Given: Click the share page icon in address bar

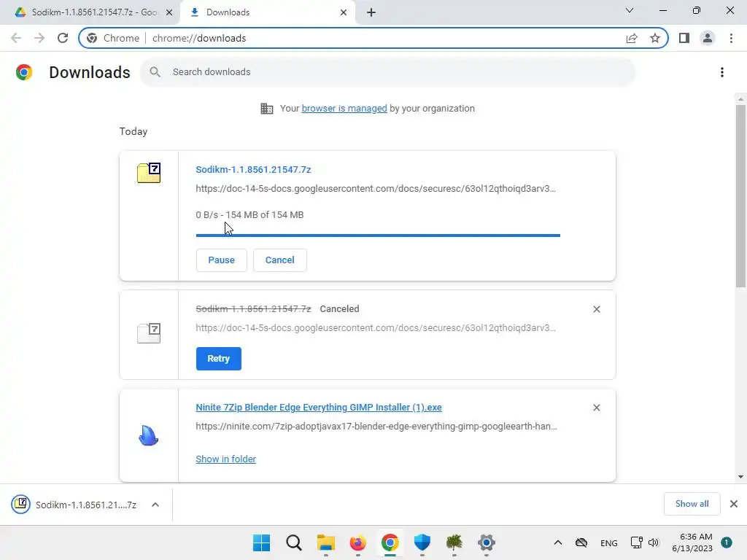Looking at the screenshot, I should (x=632, y=38).
